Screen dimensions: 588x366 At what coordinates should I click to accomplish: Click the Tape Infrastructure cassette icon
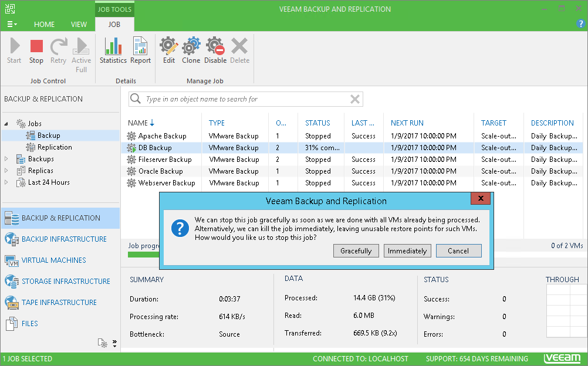click(12, 302)
